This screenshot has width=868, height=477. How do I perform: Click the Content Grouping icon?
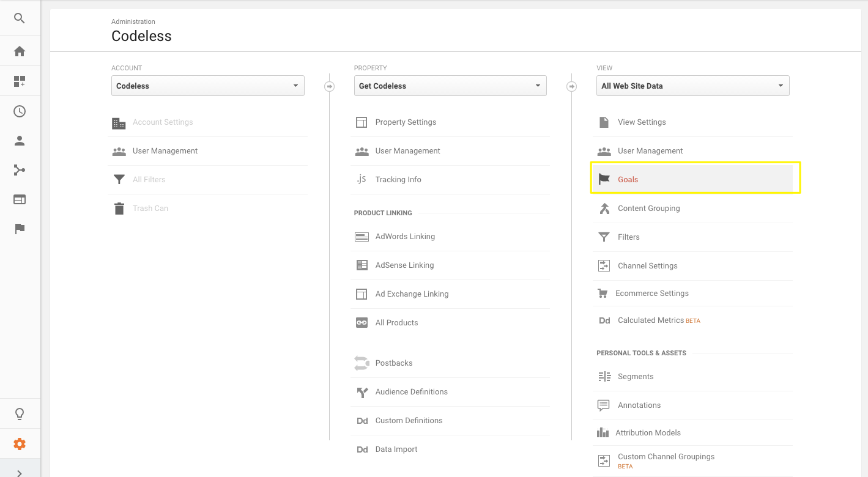[x=604, y=209]
